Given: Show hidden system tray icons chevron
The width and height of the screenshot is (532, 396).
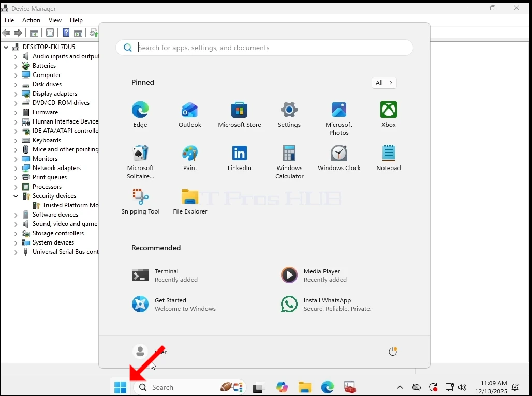Looking at the screenshot, I should [400, 387].
